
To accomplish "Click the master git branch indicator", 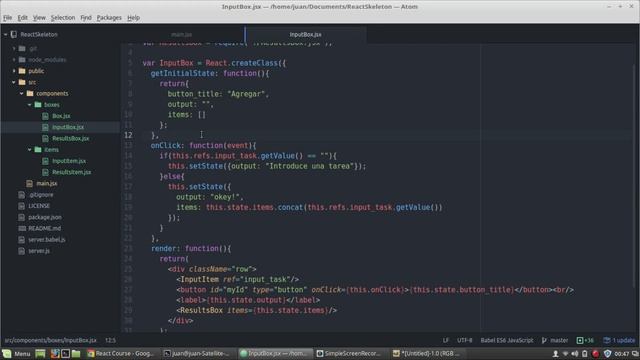I will (x=555, y=340).
